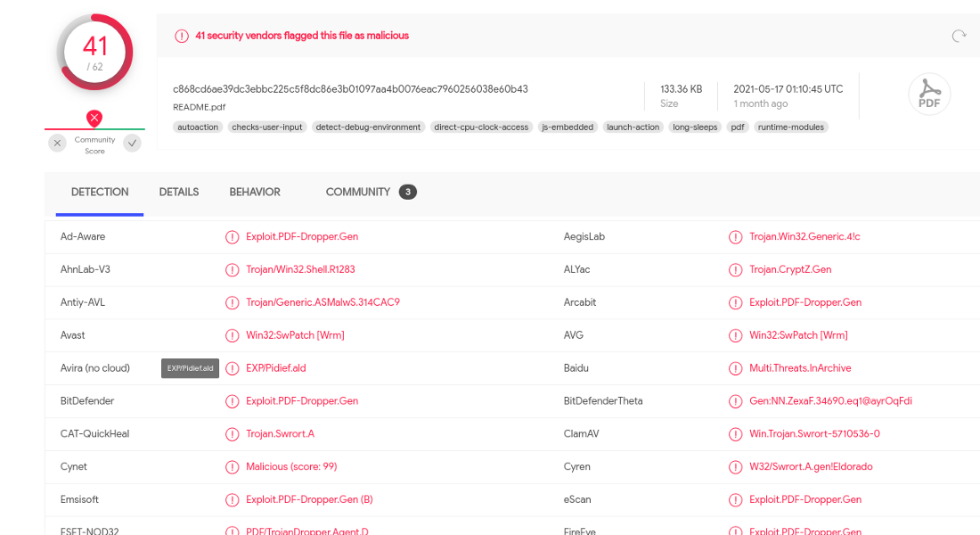The width and height of the screenshot is (980, 535).
Task: Click the Avira (no cloud) vendor name
Action: click(x=95, y=368)
